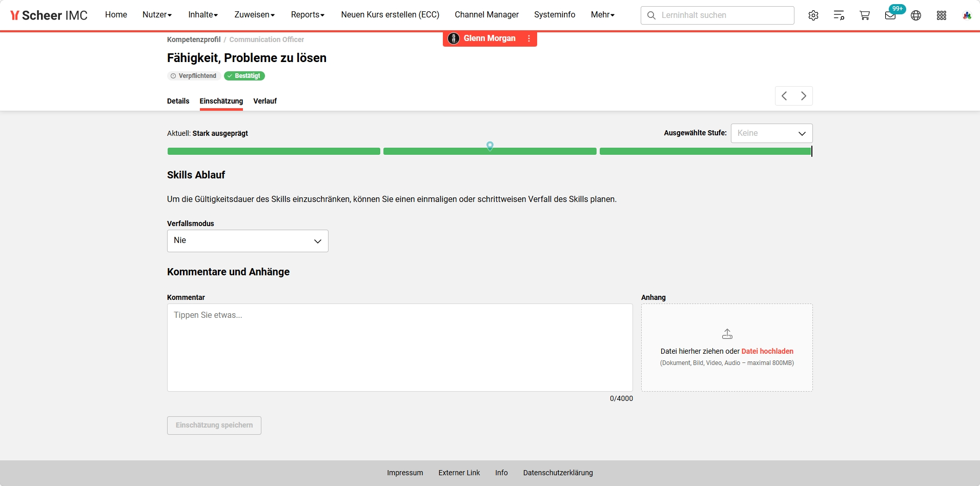This screenshot has height=486, width=980.
Task: Switch to the Details tab
Action: 178,101
